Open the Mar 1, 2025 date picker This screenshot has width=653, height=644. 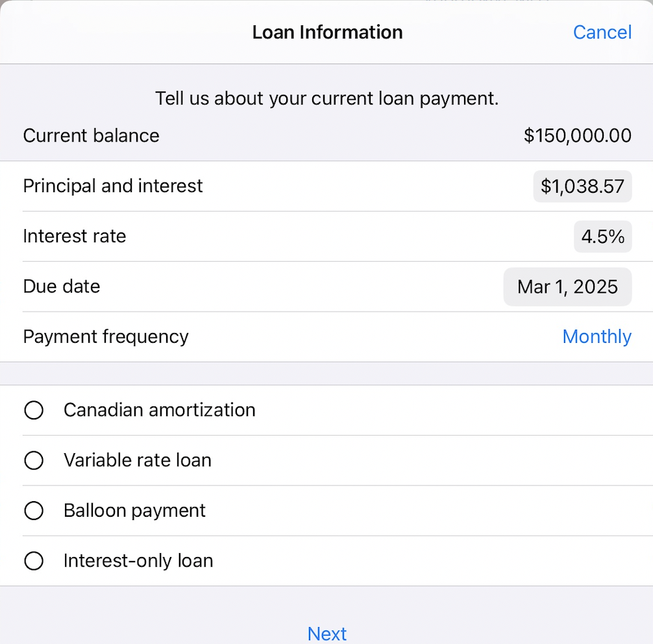coord(567,287)
